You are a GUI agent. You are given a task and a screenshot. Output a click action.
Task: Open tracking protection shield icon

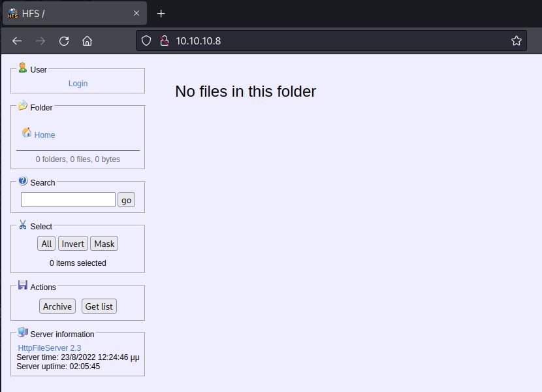[x=146, y=41]
